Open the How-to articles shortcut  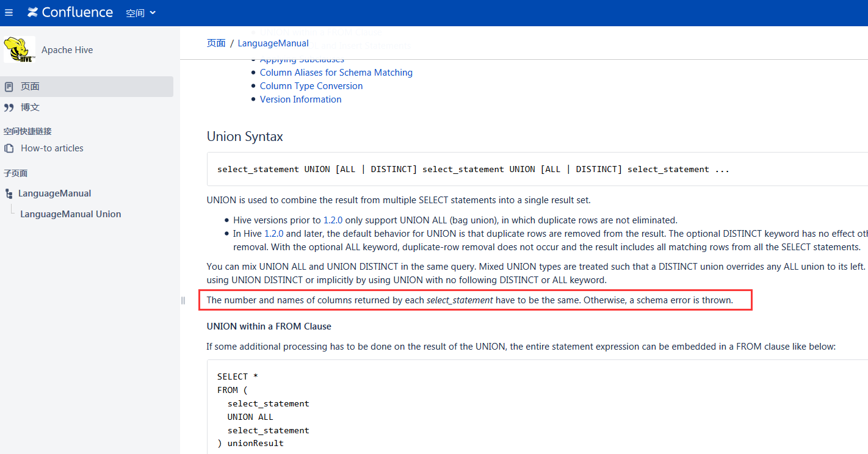pyautogui.click(x=52, y=148)
